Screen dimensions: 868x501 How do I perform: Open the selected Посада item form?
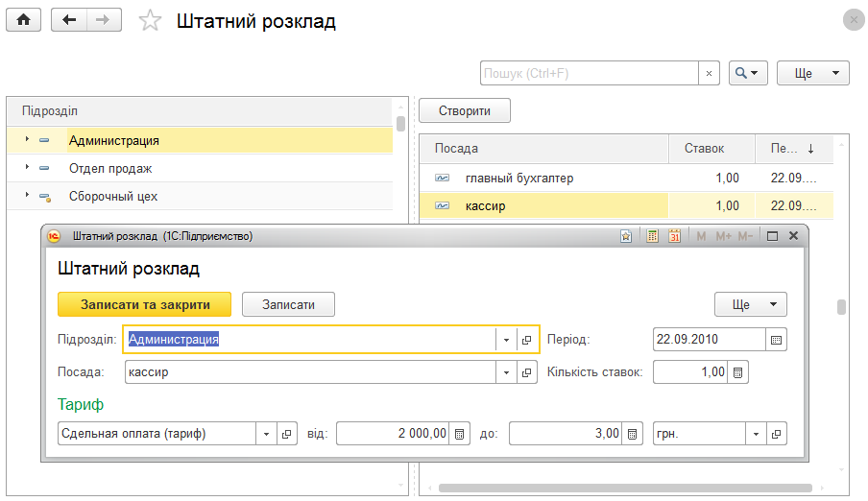tap(526, 372)
